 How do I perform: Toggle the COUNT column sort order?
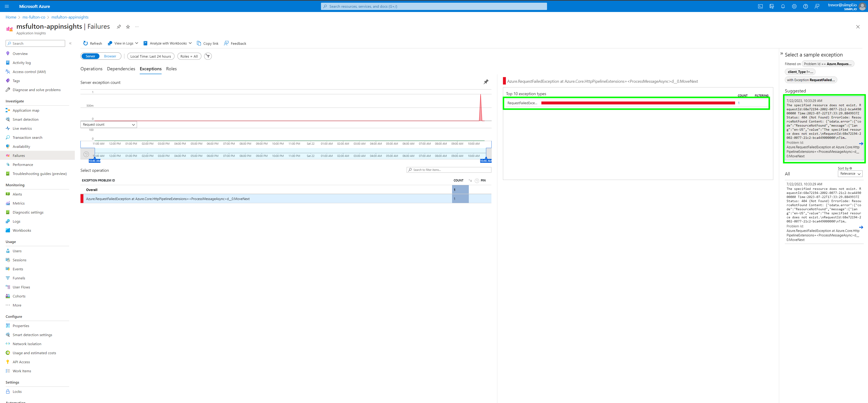[x=470, y=181]
